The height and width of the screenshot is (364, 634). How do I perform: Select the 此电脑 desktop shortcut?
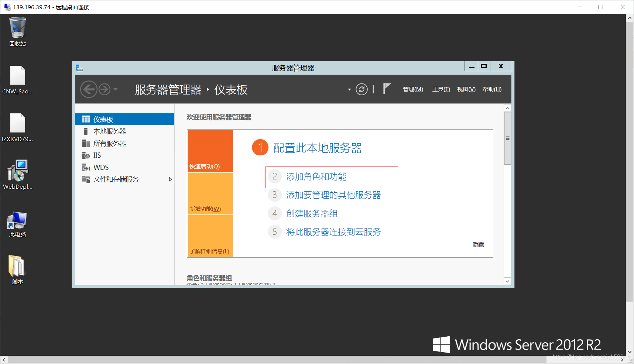pyautogui.click(x=17, y=224)
